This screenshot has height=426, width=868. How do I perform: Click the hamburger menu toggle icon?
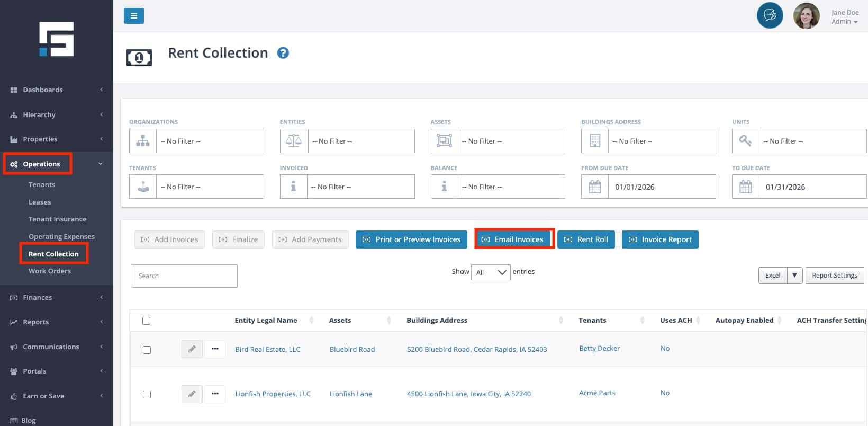133,16
